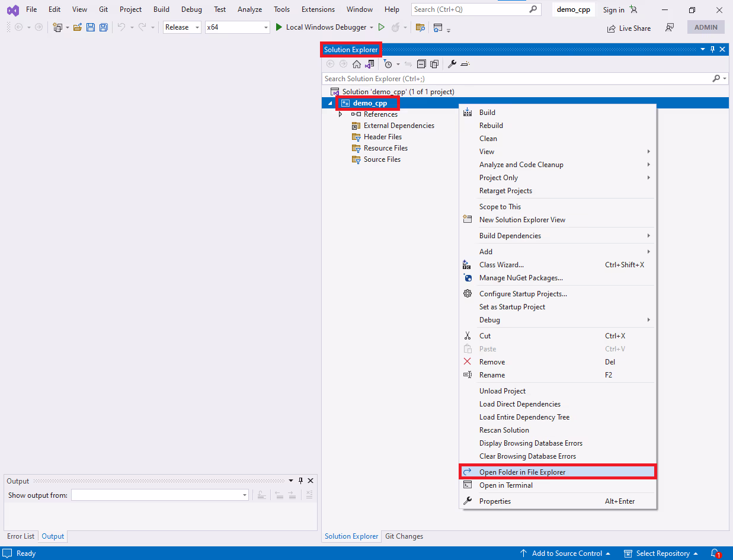Choose Manage NuGet Packages from context menu
The height and width of the screenshot is (560, 733).
point(557,277)
